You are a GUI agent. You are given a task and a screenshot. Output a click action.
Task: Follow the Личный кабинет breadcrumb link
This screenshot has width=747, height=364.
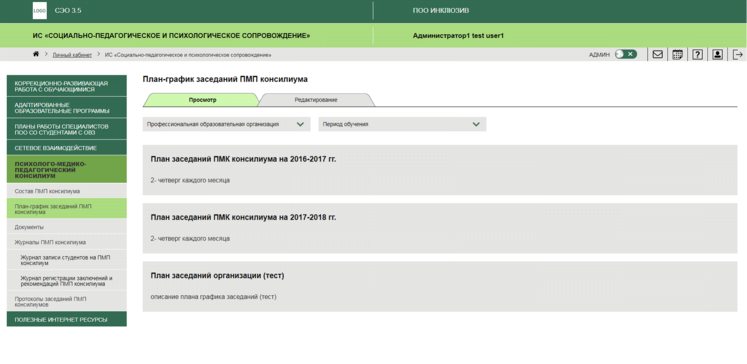point(72,55)
